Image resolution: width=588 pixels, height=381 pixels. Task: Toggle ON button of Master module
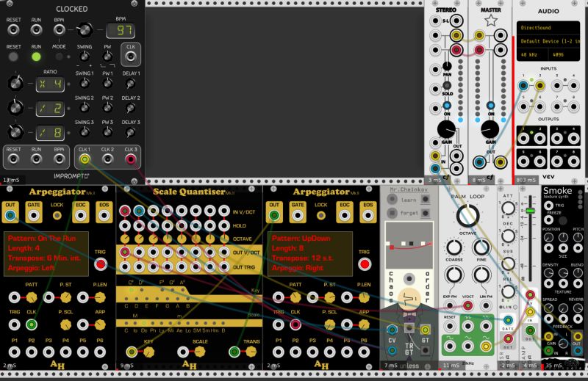490,106
